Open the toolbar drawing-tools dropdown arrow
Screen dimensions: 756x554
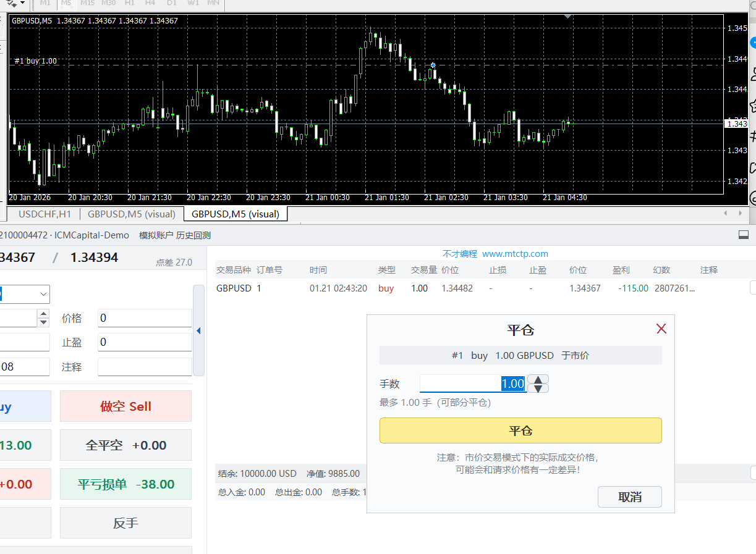tap(22, 3)
